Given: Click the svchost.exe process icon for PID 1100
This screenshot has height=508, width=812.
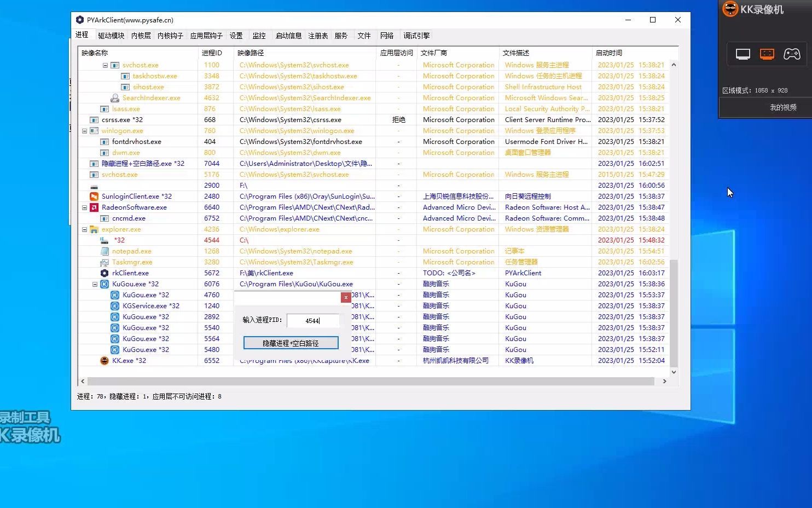Looking at the screenshot, I should coord(115,65).
